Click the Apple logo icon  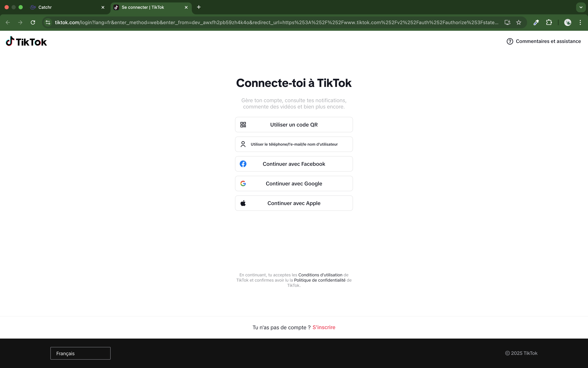pyautogui.click(x=243, y=203)
